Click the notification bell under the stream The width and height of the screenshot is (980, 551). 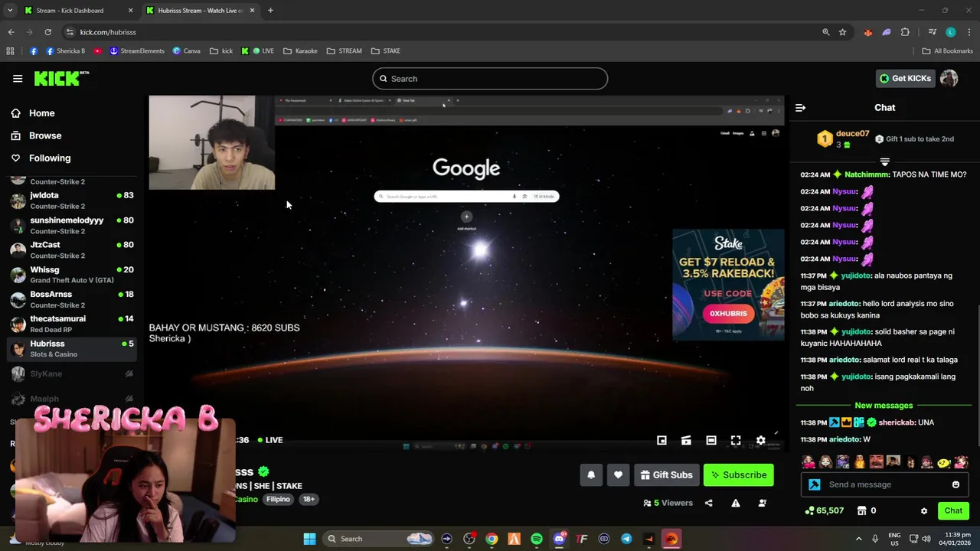coord(591,475)
